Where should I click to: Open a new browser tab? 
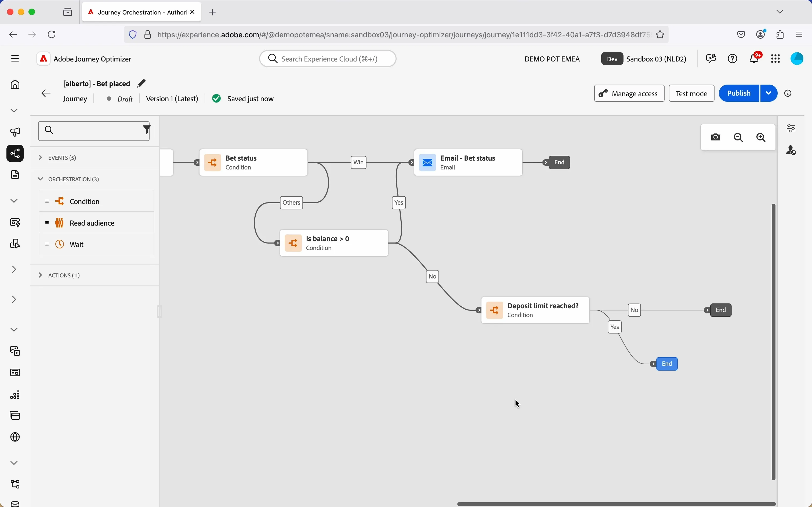coord(213,12)
